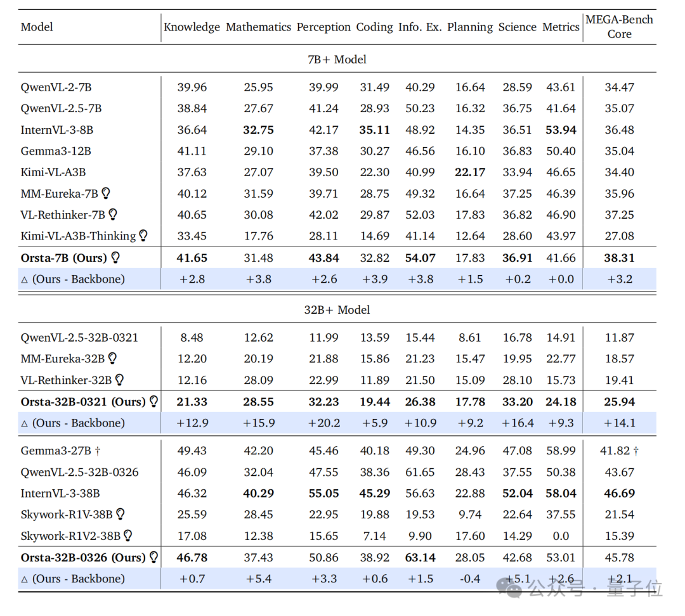
Task: Click the InternVL-3-38B model name
Action: pos(60,493)
